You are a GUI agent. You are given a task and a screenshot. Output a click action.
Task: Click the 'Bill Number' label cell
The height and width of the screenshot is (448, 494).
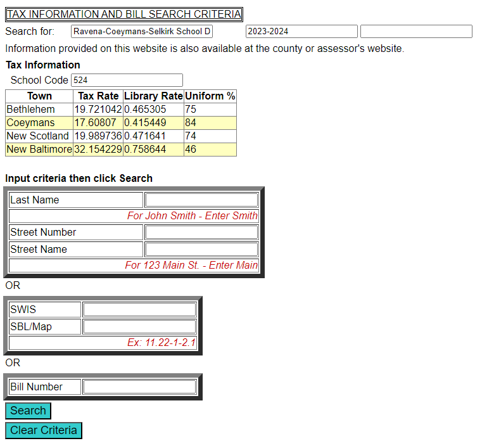coord(45,387)
